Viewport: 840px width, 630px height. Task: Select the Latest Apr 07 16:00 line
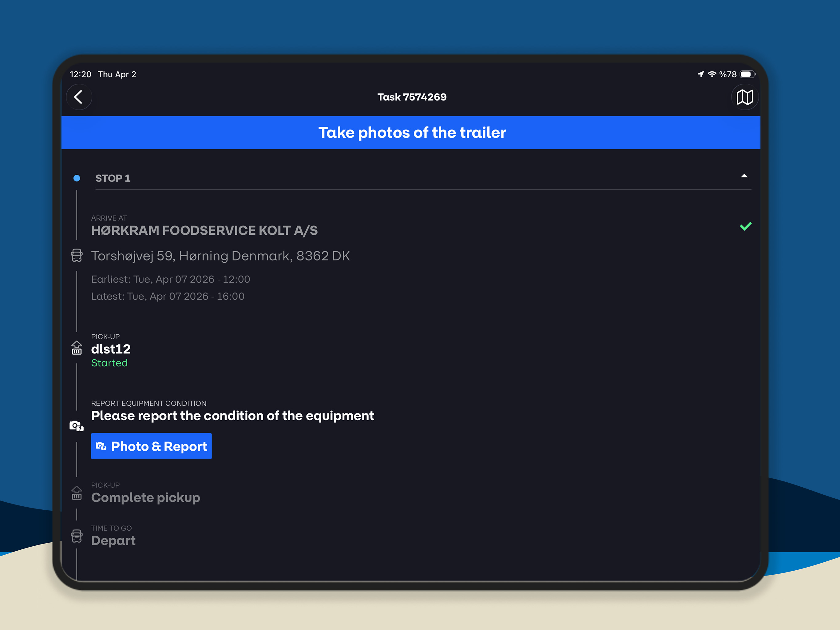tap(168, 296)
